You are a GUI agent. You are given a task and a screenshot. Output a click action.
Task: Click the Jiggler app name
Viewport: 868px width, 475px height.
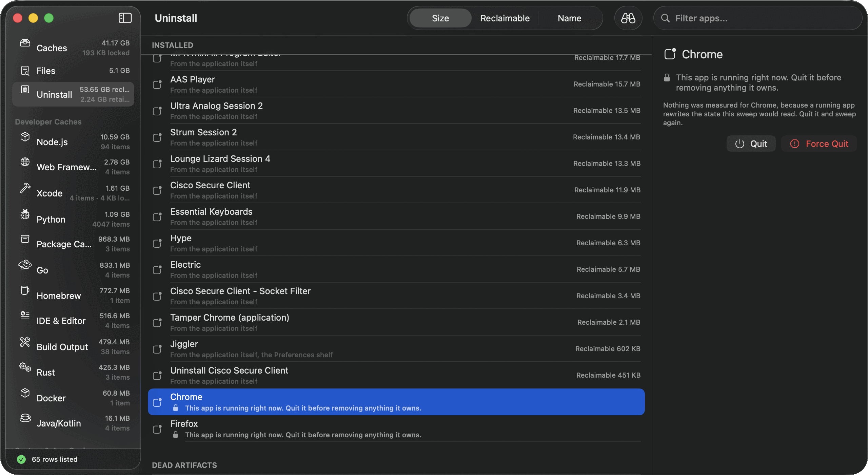(x=184, y=344)
